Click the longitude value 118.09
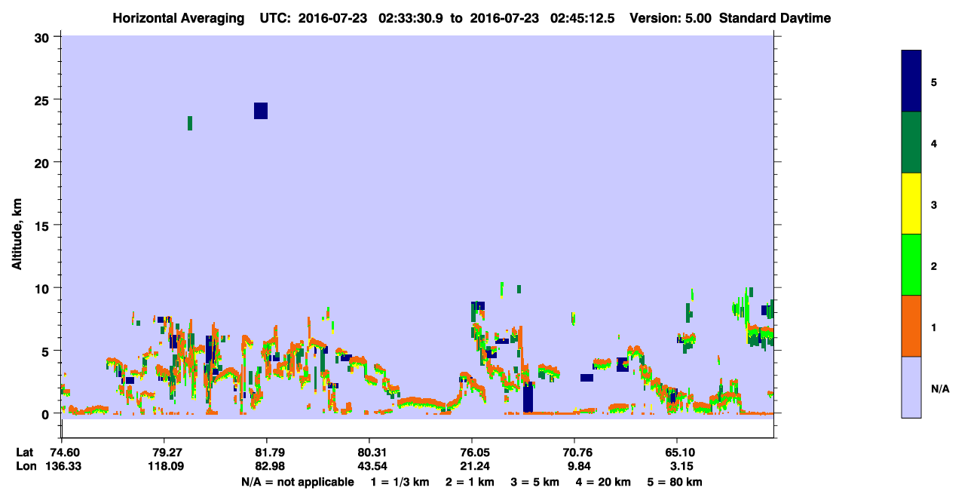 pyautogui.click(x=164, y=466)
